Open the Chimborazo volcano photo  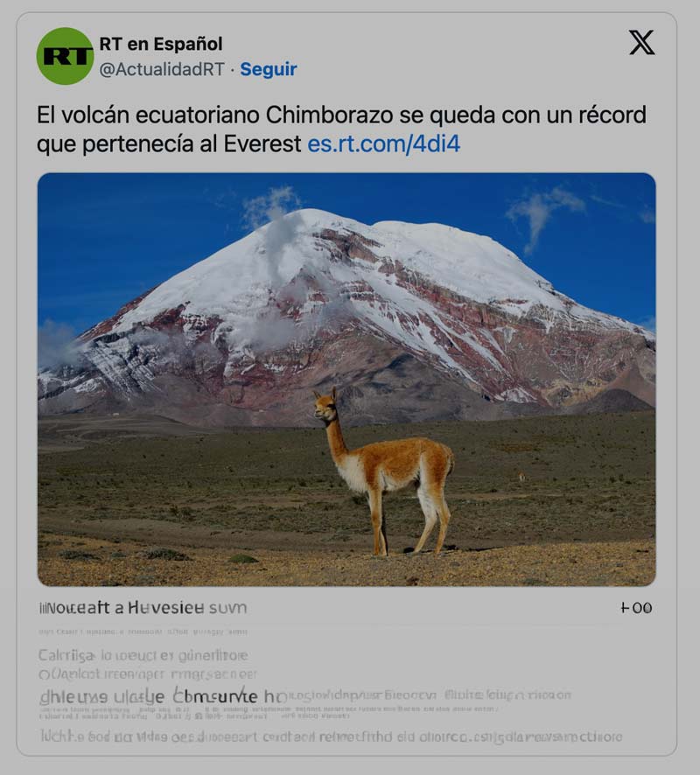(x=346, y=379)
